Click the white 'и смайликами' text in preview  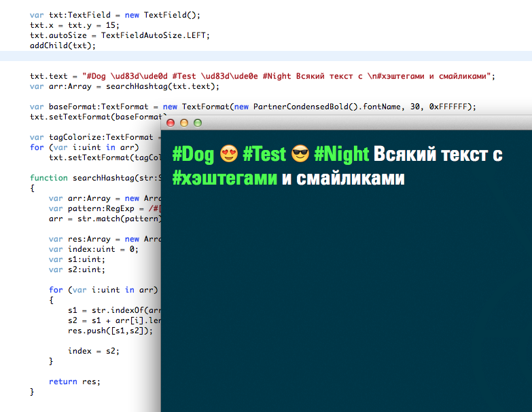tap(343, 179)
